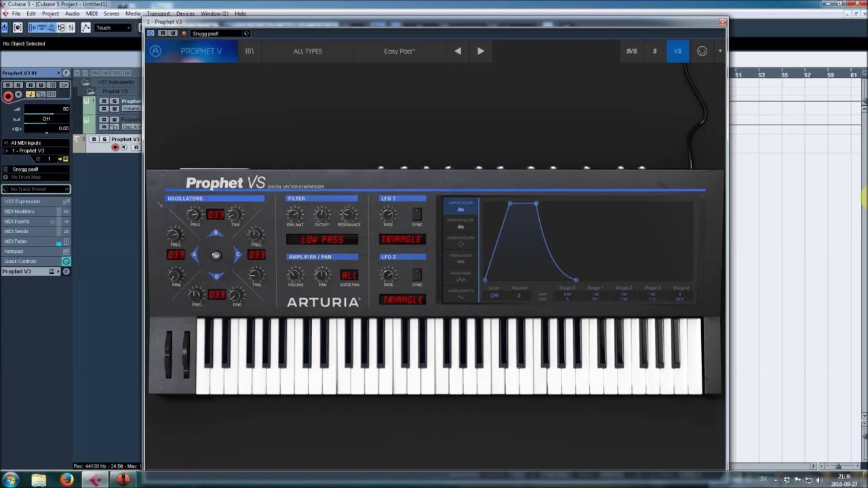Click the filter type LOW PASS display
868x488 pixels.
click(322, 239)
